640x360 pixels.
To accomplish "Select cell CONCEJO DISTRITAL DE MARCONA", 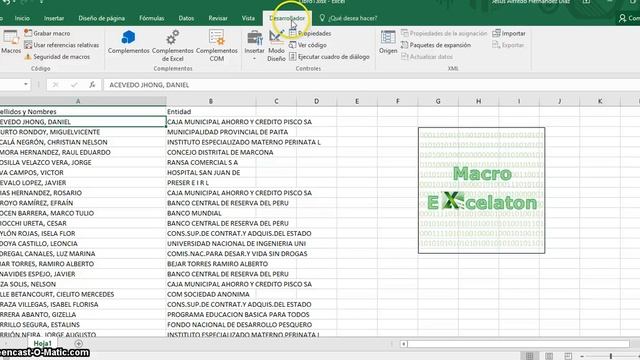I will 211,152.
